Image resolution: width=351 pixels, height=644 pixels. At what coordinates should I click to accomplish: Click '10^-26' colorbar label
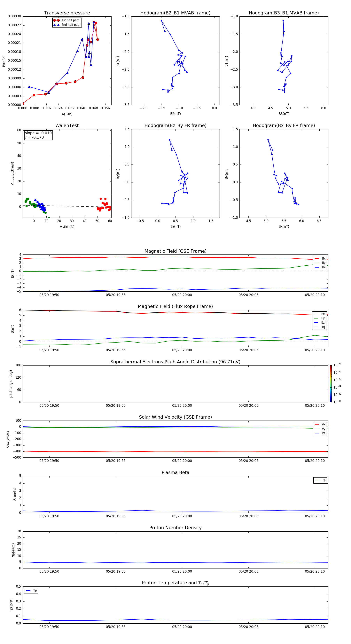337,365
